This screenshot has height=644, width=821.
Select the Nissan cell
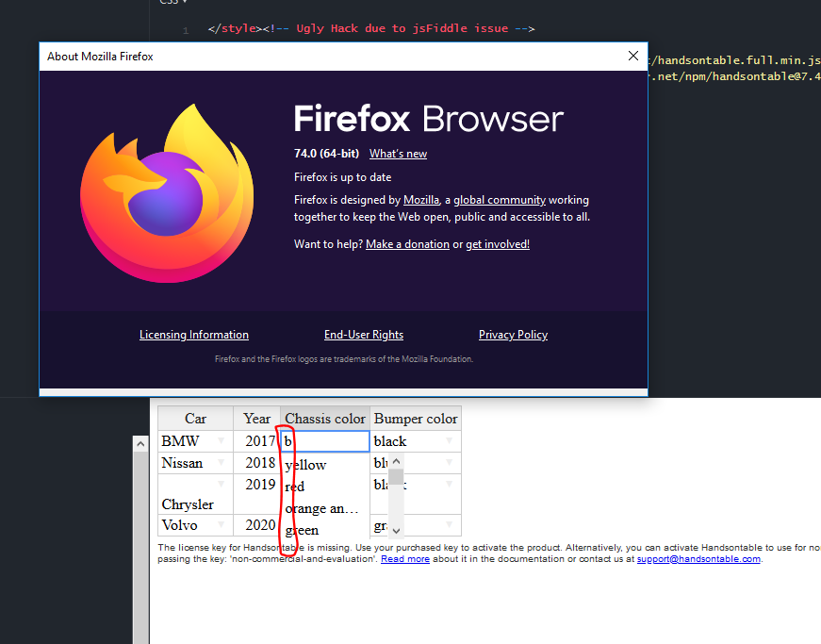click(x=195, y=462)
